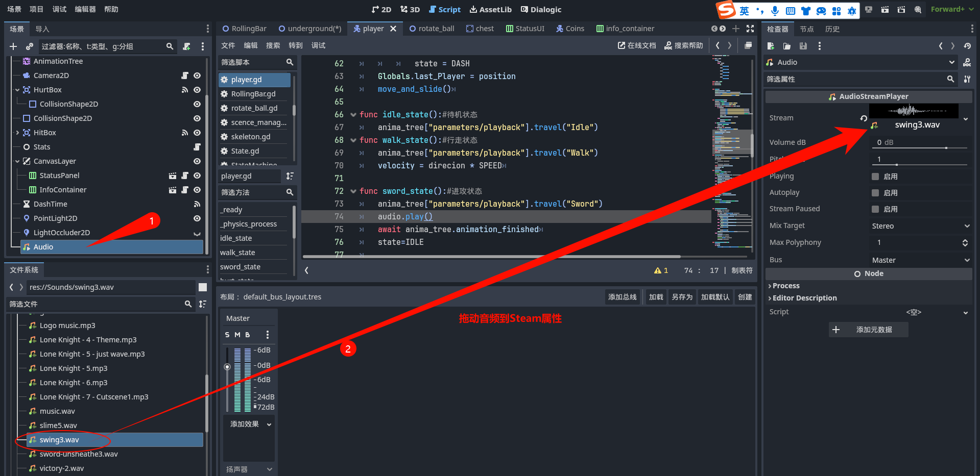This screenshot has width=980, height=476.
Task: Toggle distraction-free mode icon
Action: [x=750, y=29]
